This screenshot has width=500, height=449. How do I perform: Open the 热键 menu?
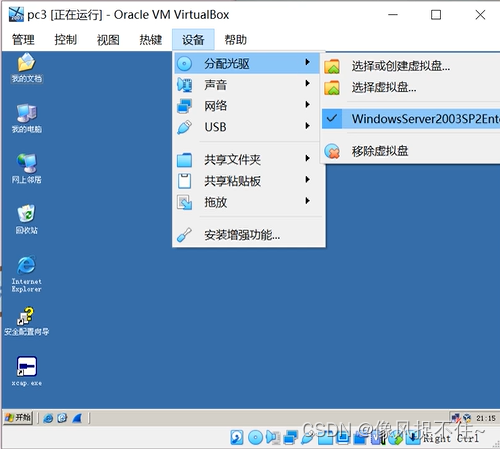tap(150, 40)
